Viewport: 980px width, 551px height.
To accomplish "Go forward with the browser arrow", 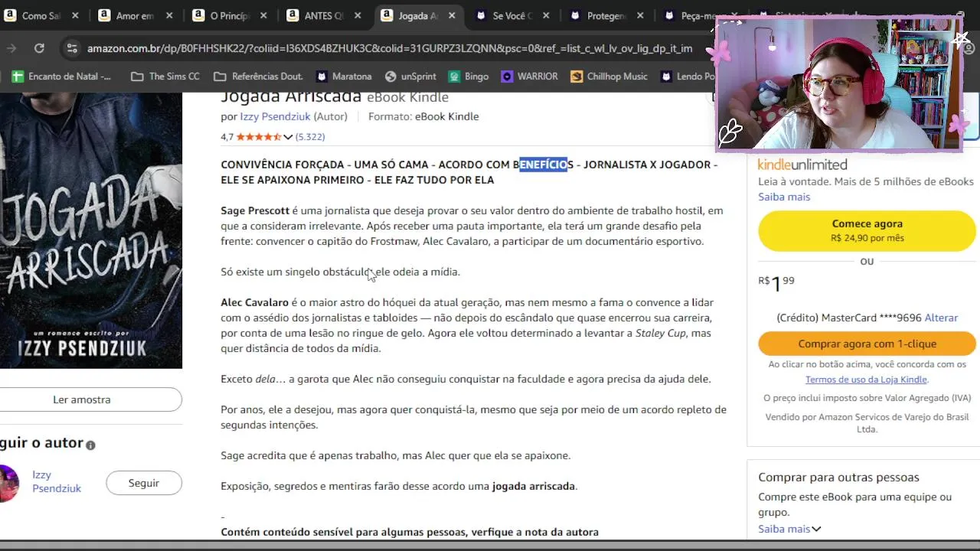I will click(11, 48).
